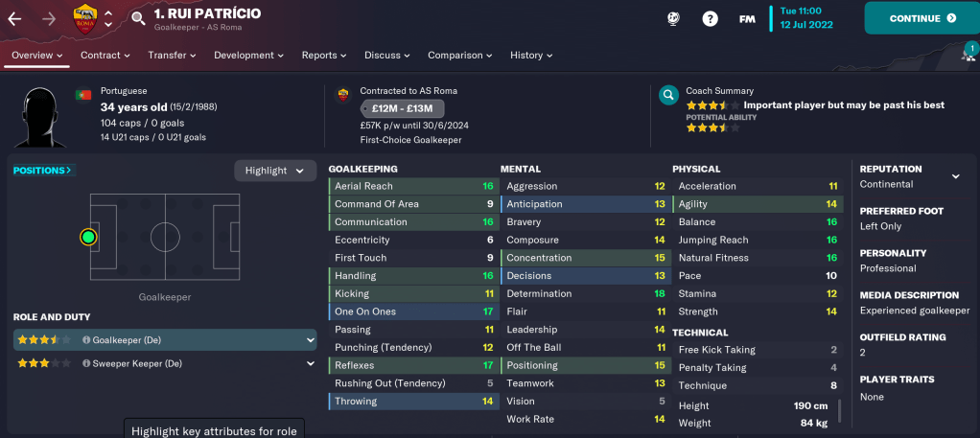The image size is (980, 438).
Task: Expand the Reputation chevron
Action: point(955,177)
